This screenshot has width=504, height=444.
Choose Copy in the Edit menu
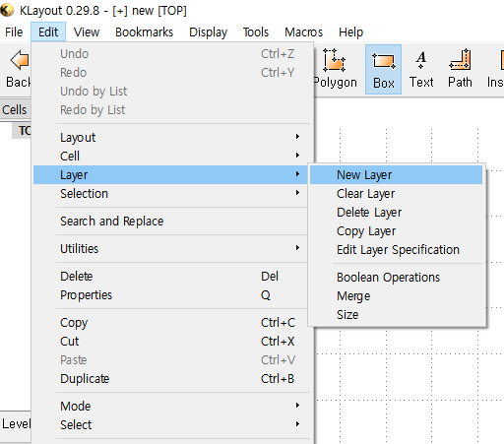click(x=170, y=322)
